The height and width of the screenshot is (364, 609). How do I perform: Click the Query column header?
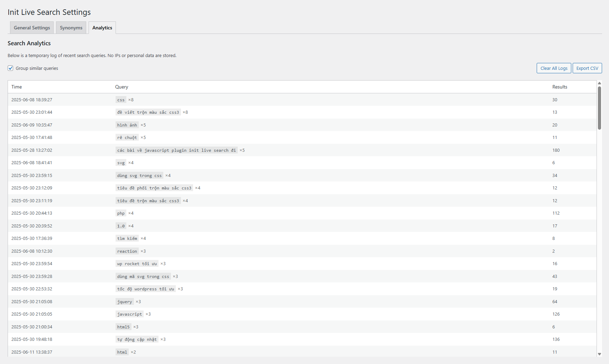point(121,87)
